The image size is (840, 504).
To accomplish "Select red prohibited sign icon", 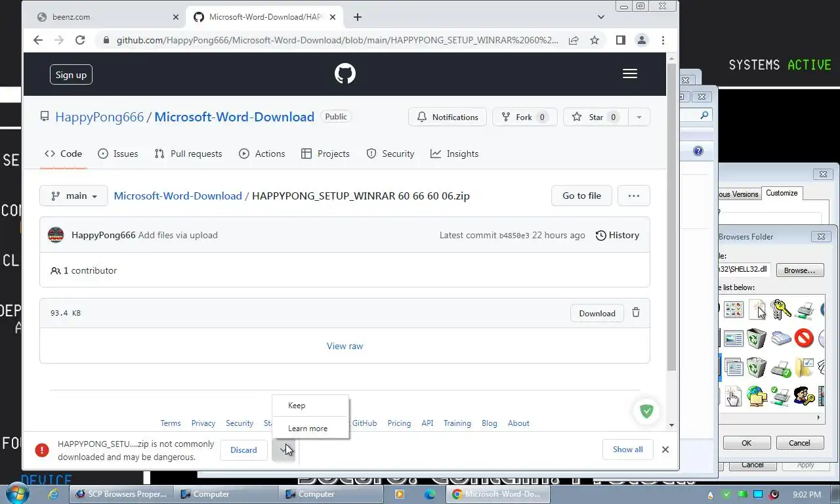I will (804, 338).
